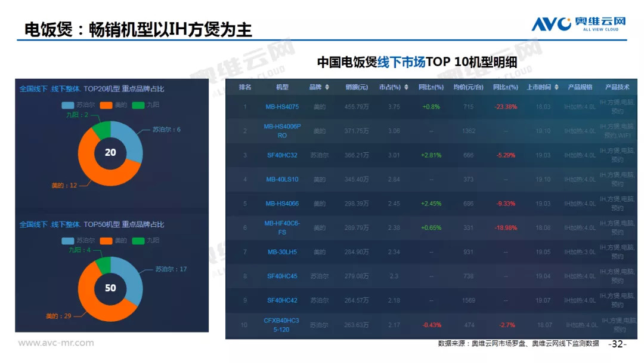The image size is (644, 363).
Task: Toggle 美的 legend in TOP50 chart
Action: [x=113, y=241]
